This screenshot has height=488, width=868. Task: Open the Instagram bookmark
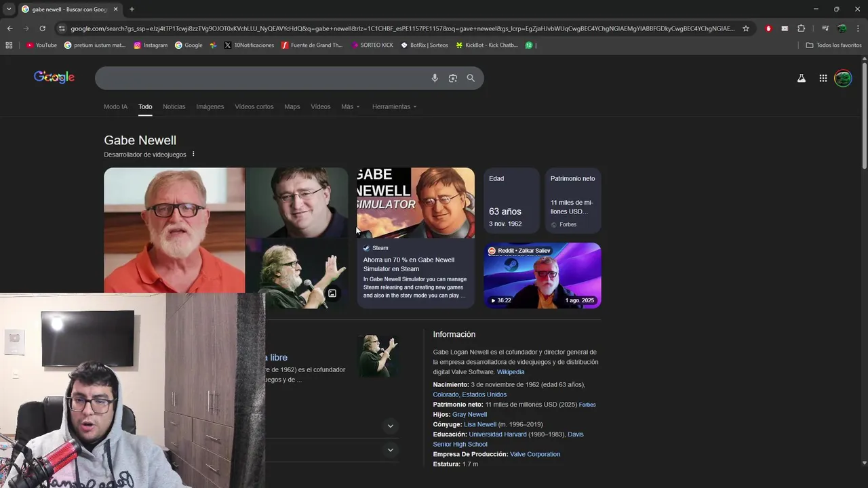[151, 45]
